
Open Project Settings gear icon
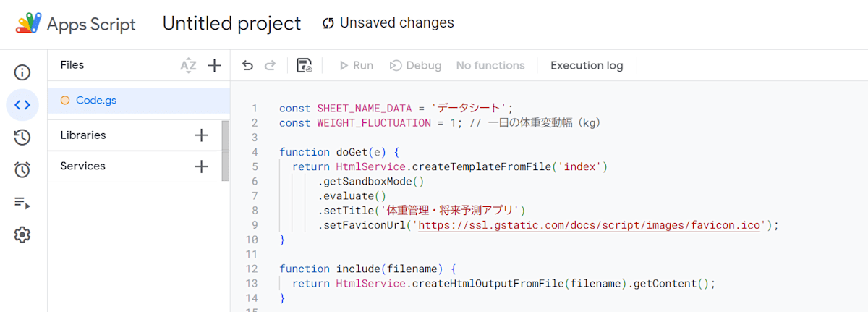(22, 235)
